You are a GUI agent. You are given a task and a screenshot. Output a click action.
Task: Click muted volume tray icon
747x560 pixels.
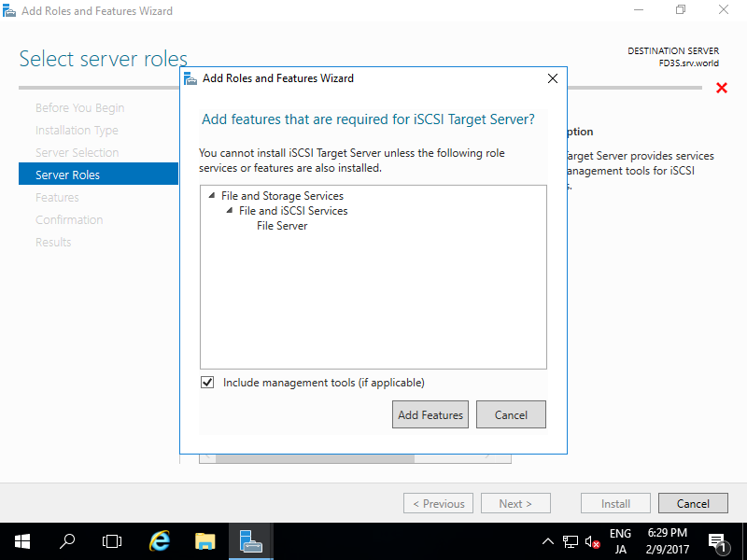(x=593, y=541)
